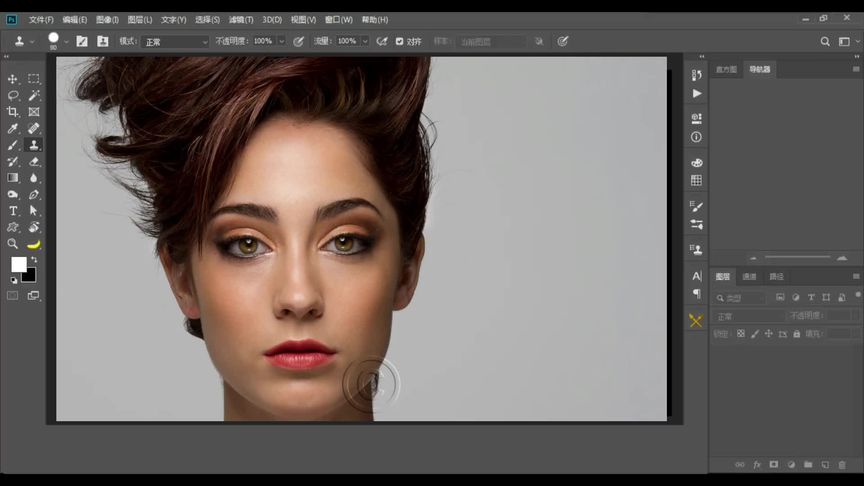Select the Horizontal Type tool
The width and height of the screenshot is (864, 486).
click(x=13, y=211)
